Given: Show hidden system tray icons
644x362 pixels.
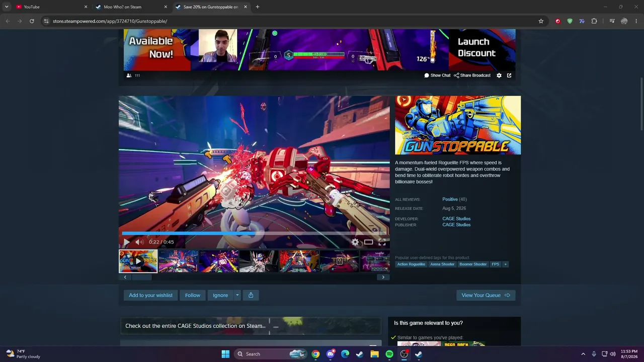Looking at the screenshot, I should click(583, 354).
